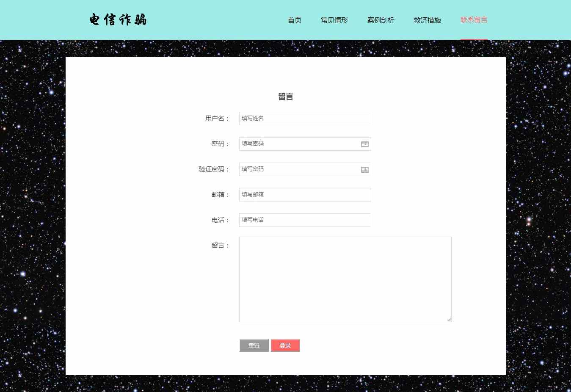Click the 用户名： label

click(x=217, y=119)
